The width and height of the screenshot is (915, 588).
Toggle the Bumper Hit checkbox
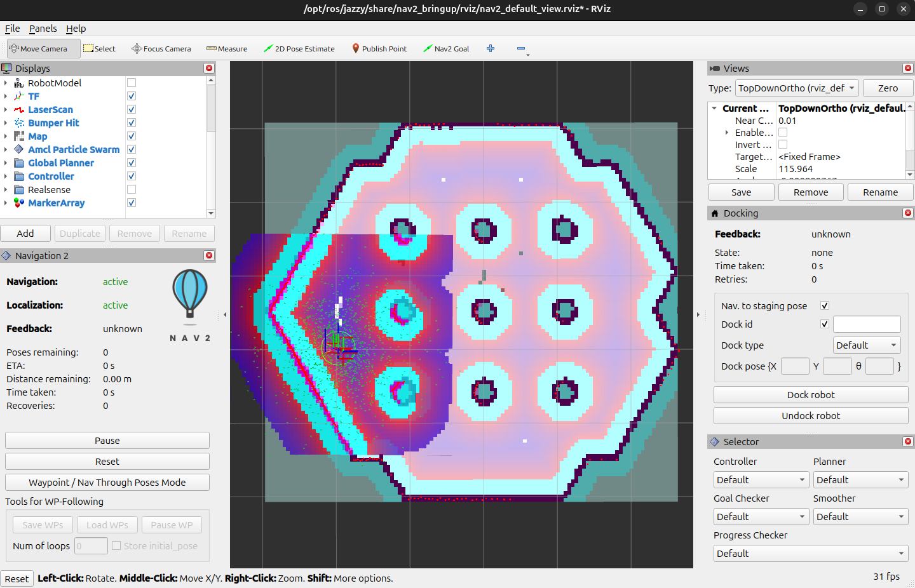tap(132, 123)
